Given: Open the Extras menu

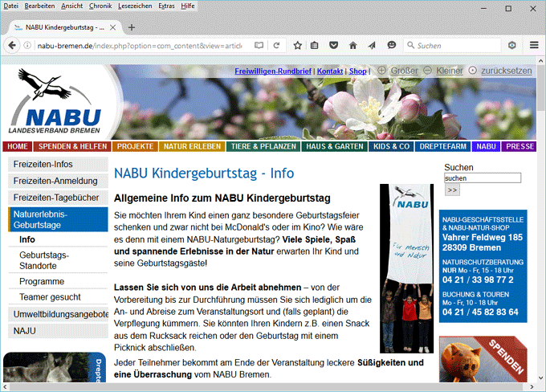Looking at the screenshot, I should pos(166,6).
